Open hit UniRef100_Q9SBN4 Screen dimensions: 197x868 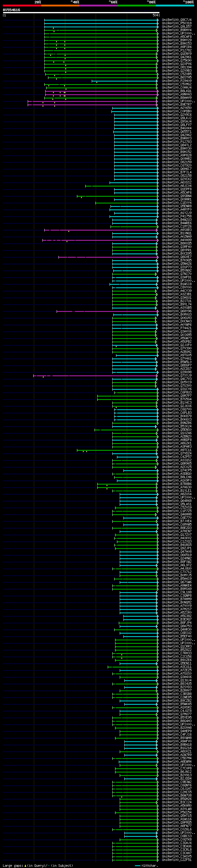176,196
